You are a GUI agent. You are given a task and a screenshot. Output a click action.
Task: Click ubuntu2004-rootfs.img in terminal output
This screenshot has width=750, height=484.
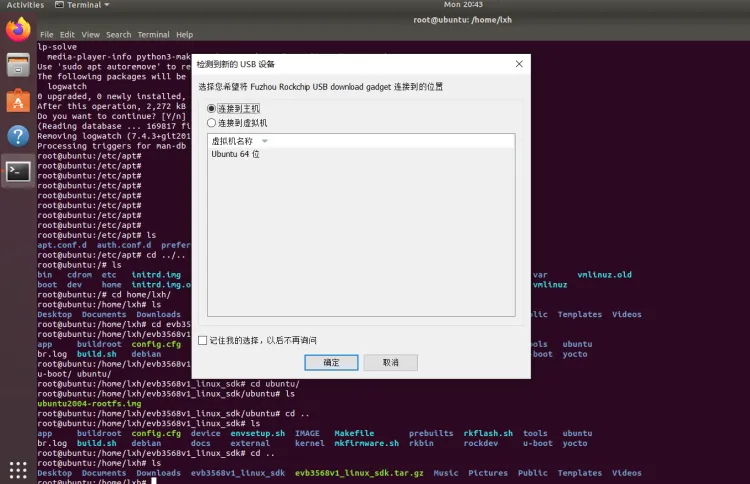(89, 404)
